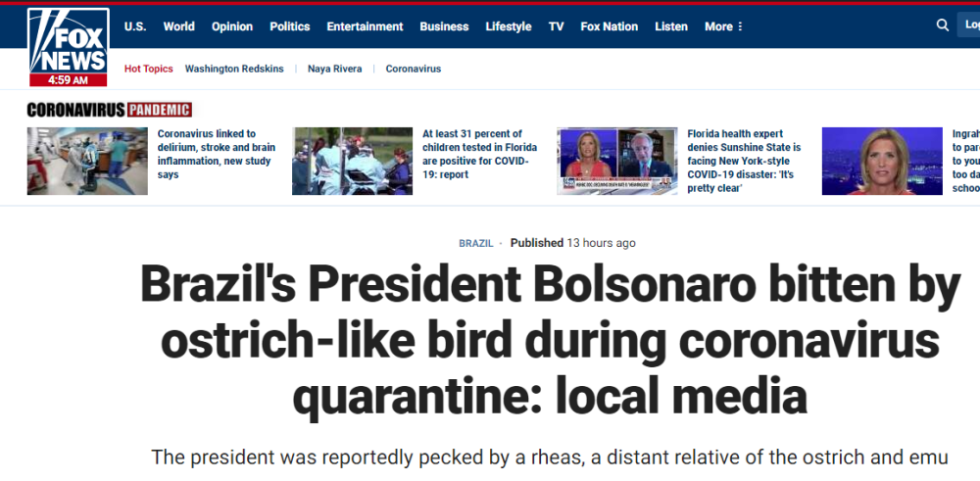The width and height of the screenshot is (980, 481).
Task: Click the BRAZIL category tag
Action: pyautogui.click(x=475, y=243)
